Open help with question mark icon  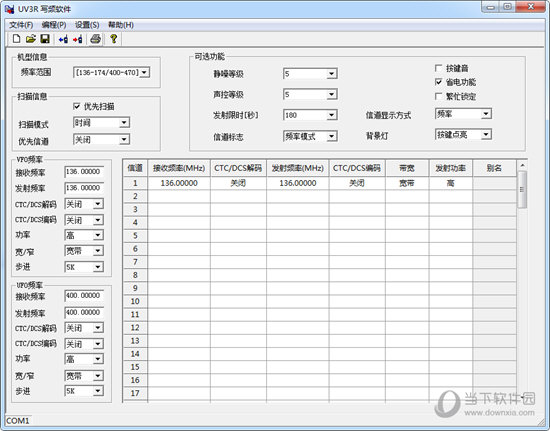(x=113, y=39)
